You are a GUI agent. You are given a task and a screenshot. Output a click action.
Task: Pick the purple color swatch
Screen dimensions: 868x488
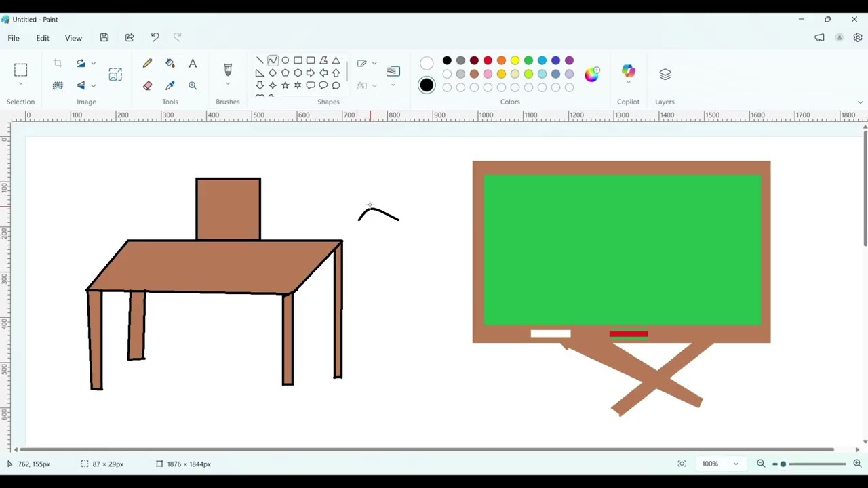pos(569,60)
